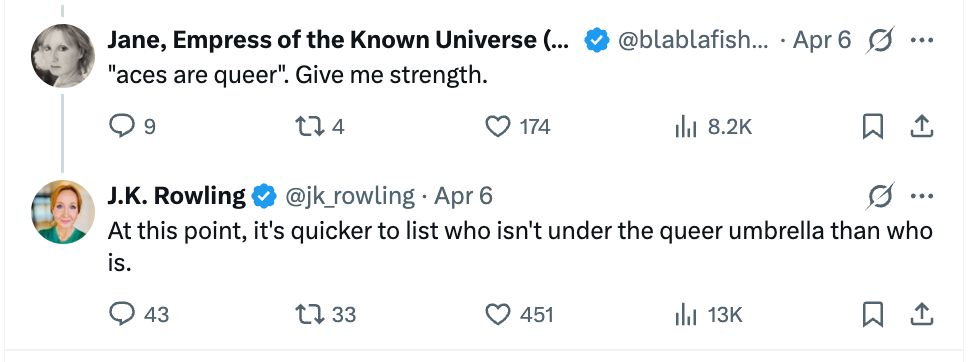Bookmark J.K. Rowling's tweet
This screenshot has height=362, width=978.
(x=872, y=314)
